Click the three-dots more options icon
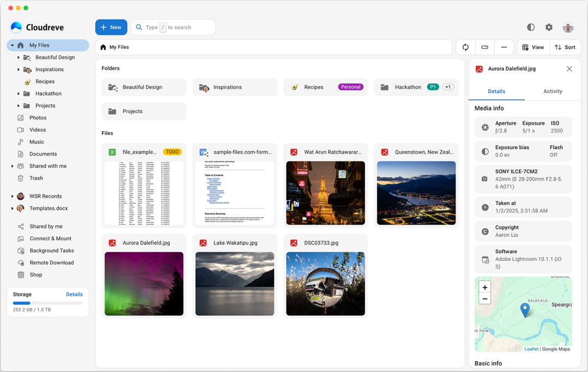The width and height of the screenshot is (588, 372). click(x=504, y=47)
